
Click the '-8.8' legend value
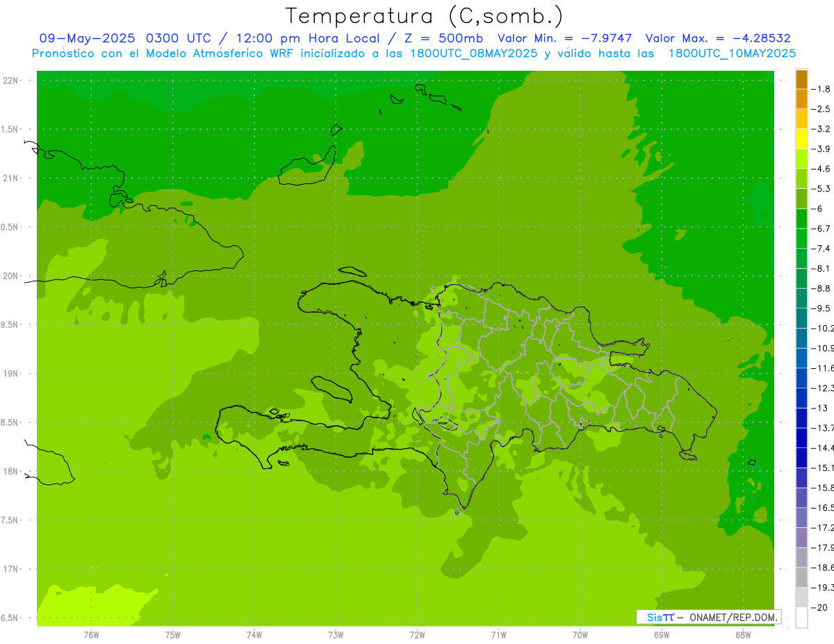tap(821, 288)
